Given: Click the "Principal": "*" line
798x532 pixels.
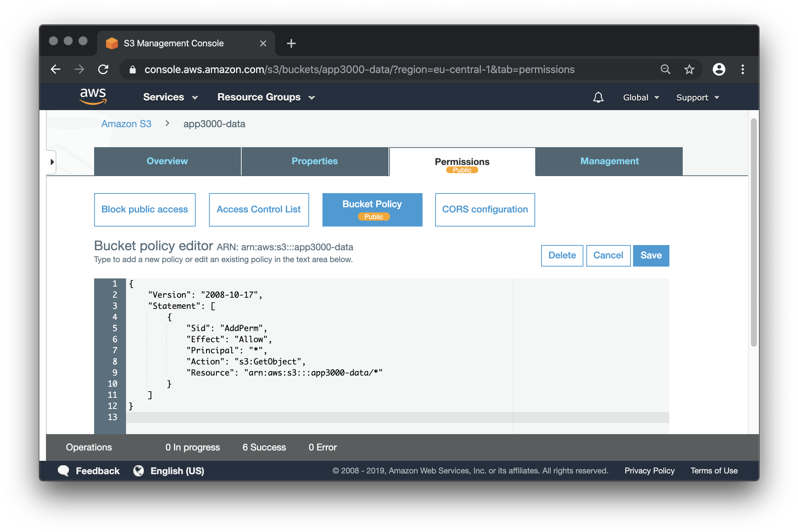Looking at the screenshot, I should click(x=226, y=350).
